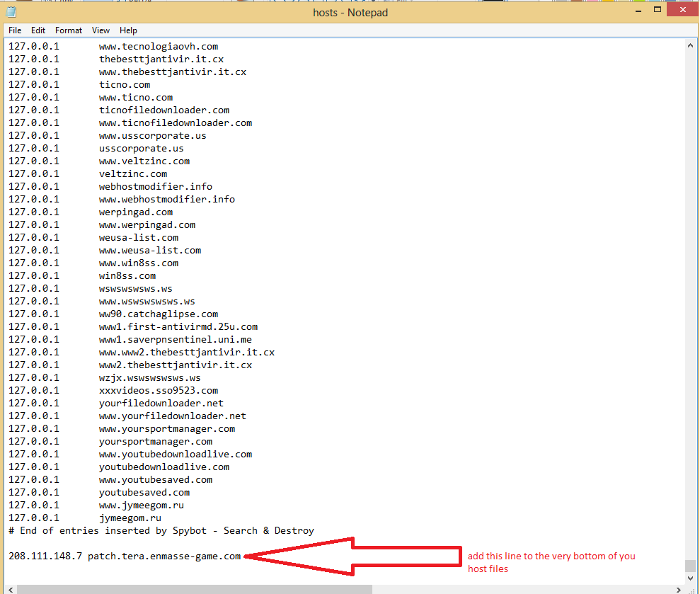Click the 208.111.148.7 IP address
Viewport: 700px width, 594px height.
click(45, 556)
